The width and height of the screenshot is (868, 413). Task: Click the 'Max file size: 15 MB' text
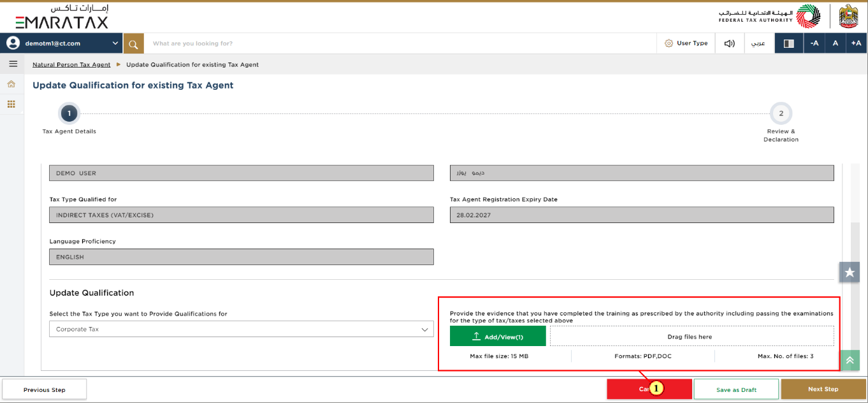(x=499, y=356)
